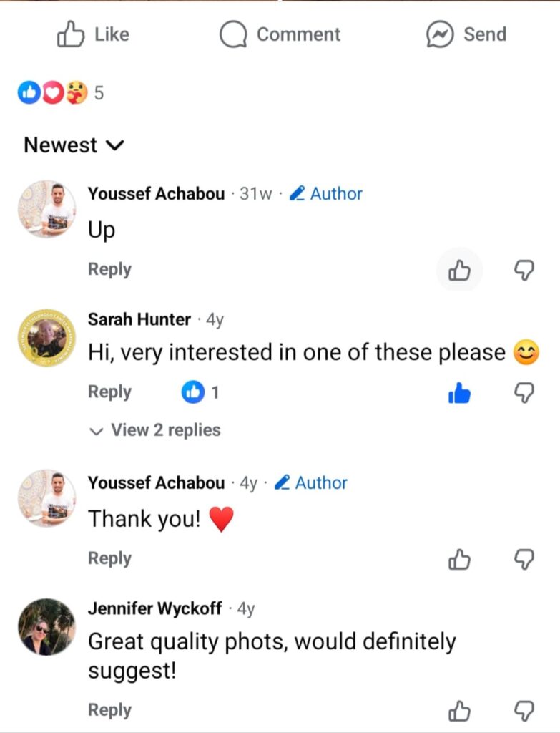Image resolution: width=560 pixels, height=733 pixels.
Task: Thumbs up Youssef's "Up" comment
Action: [x=459, y=270]
